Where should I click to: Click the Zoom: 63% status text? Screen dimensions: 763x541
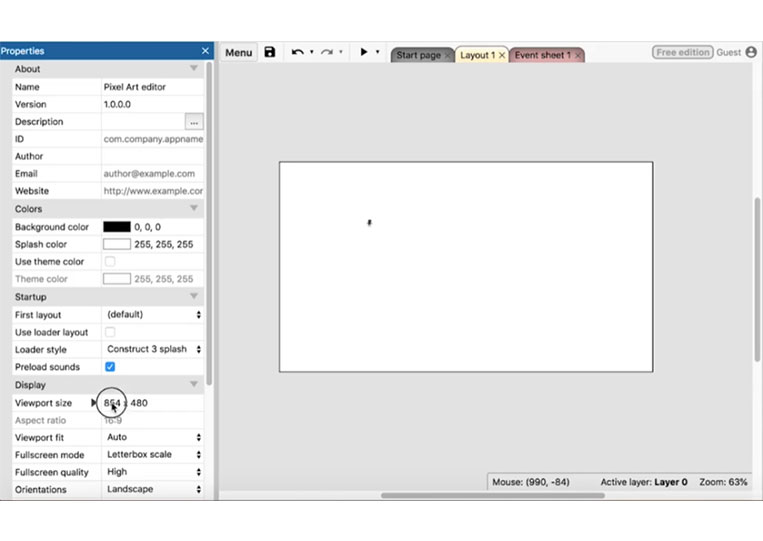723,482
